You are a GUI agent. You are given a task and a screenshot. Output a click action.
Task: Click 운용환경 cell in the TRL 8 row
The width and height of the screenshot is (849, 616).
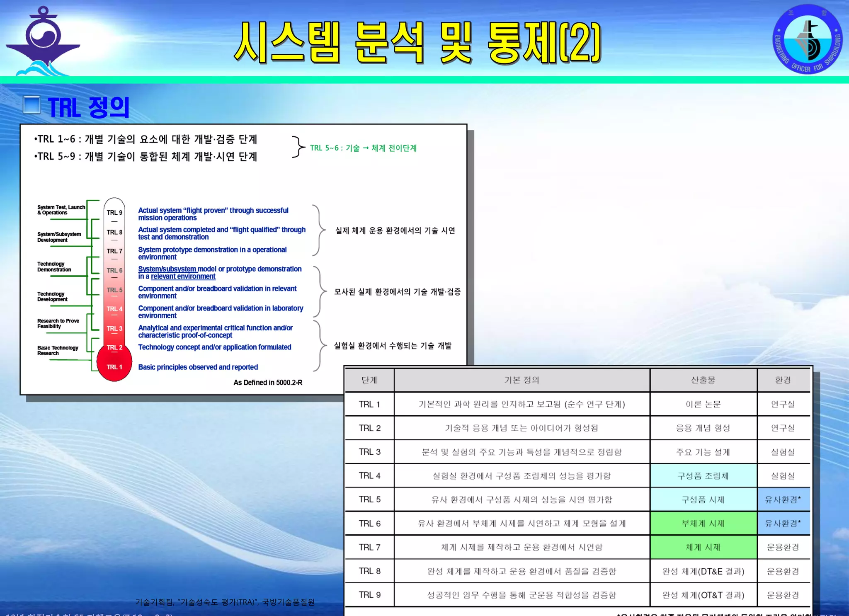[784, 571]
